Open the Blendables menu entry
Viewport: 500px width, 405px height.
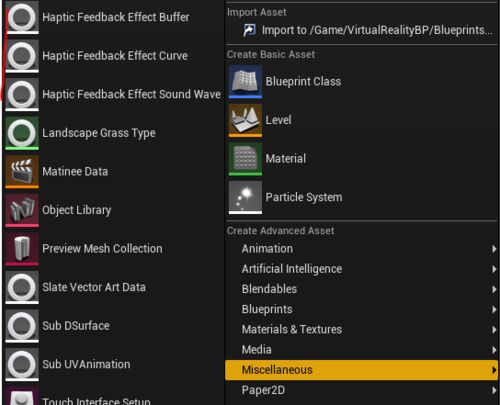click(361, 289)
